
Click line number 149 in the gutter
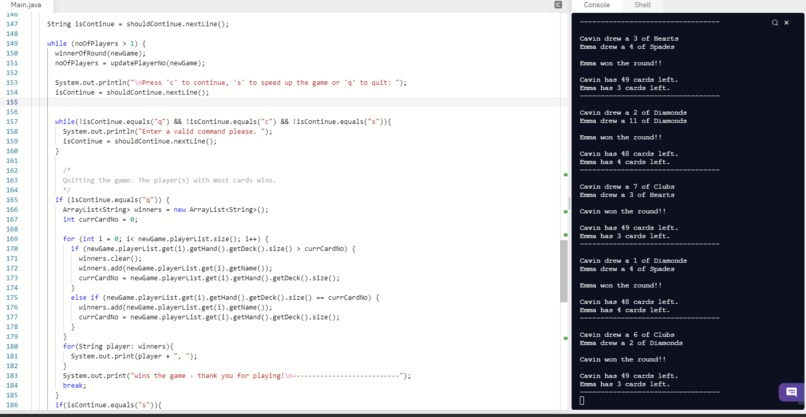point(12,44)
